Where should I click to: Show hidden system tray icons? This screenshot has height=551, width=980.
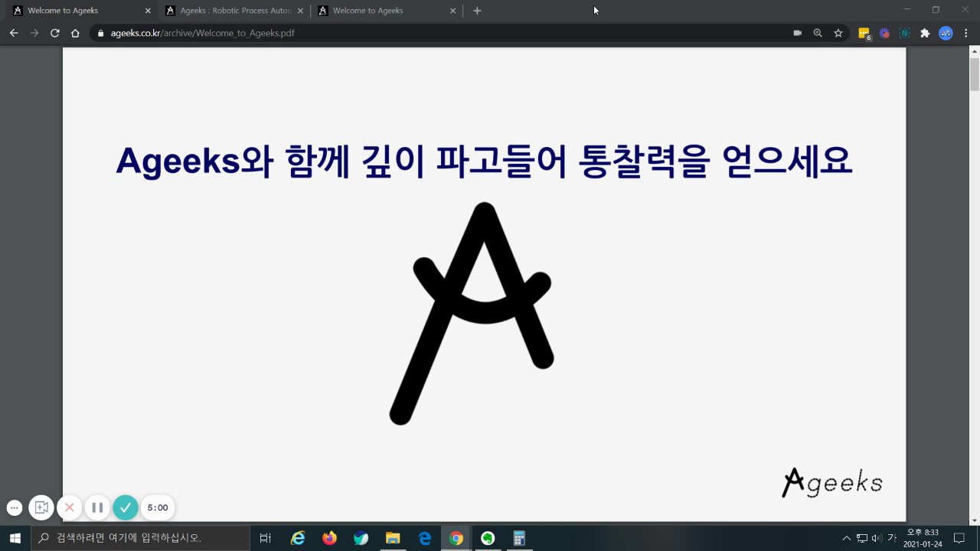pyautogui.click(x=847, y=538)
